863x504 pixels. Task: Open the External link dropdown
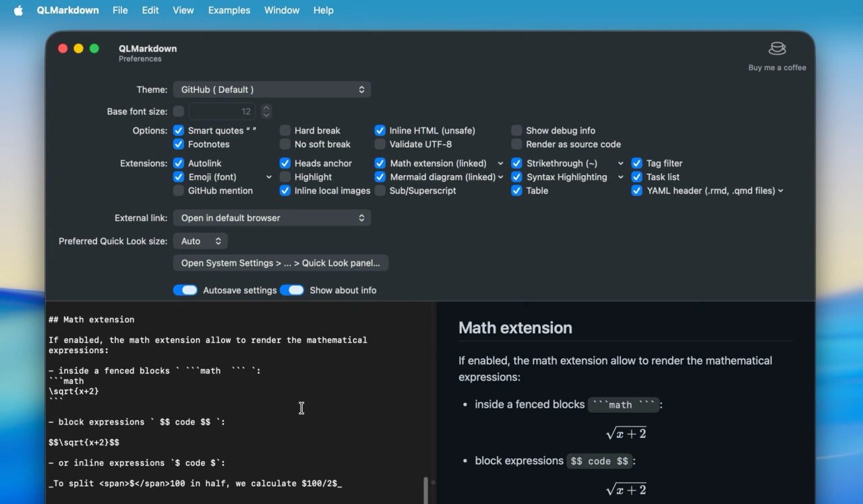272,218
